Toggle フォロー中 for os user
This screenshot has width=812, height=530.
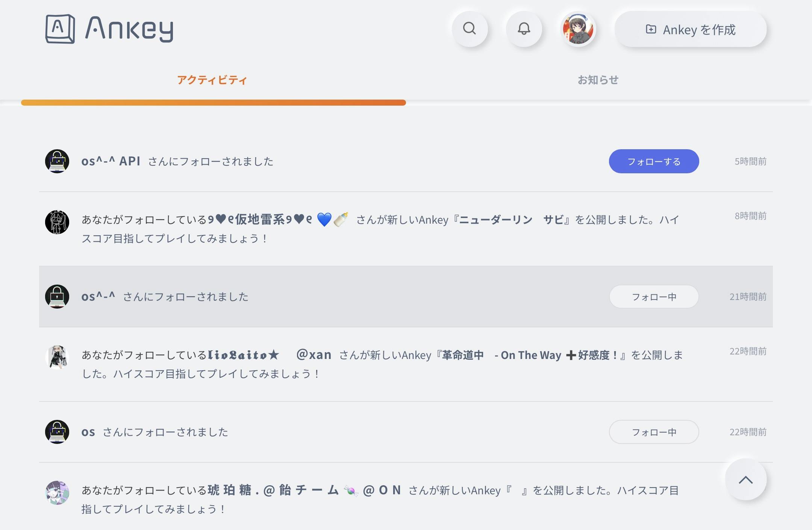click(x=654, y=432)
